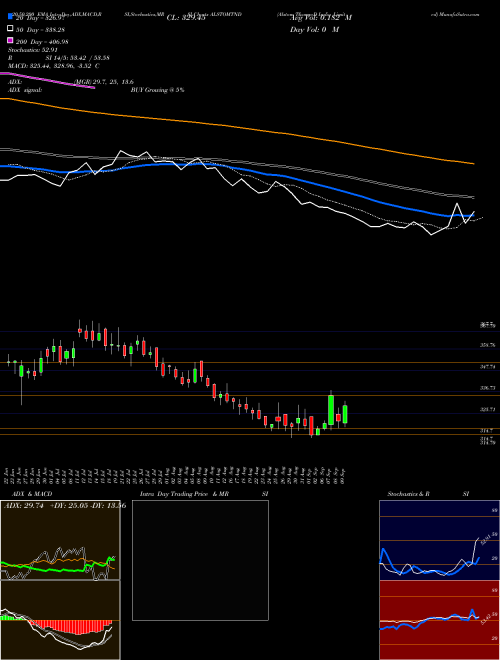Click the blue 20 Day legend swatch
The image size is (500, 660).
tap(11, 17)
